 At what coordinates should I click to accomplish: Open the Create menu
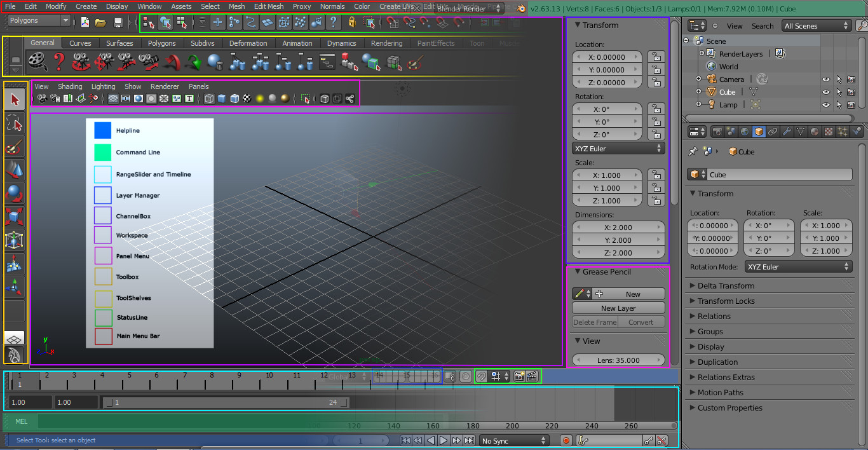(x=86, y=6)
